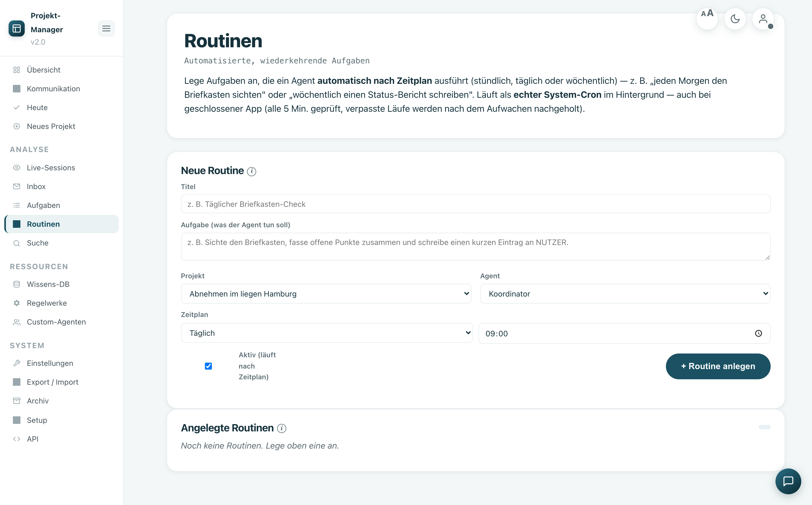Open Live-Sessions in the sidebar

click(61, 168)
